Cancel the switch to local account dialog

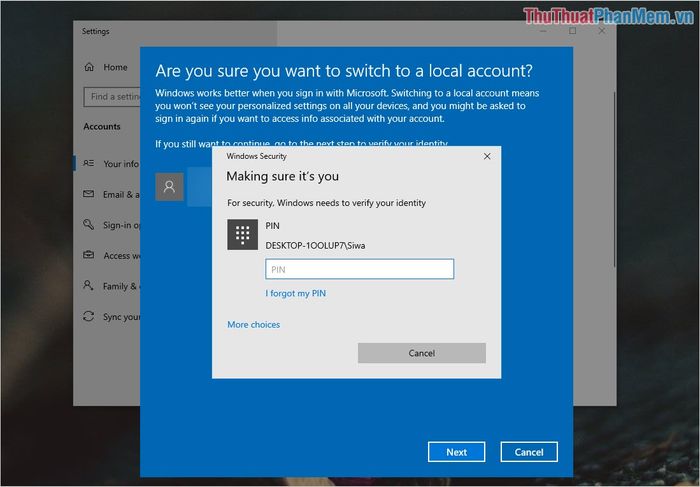click(x=529, y=452)
